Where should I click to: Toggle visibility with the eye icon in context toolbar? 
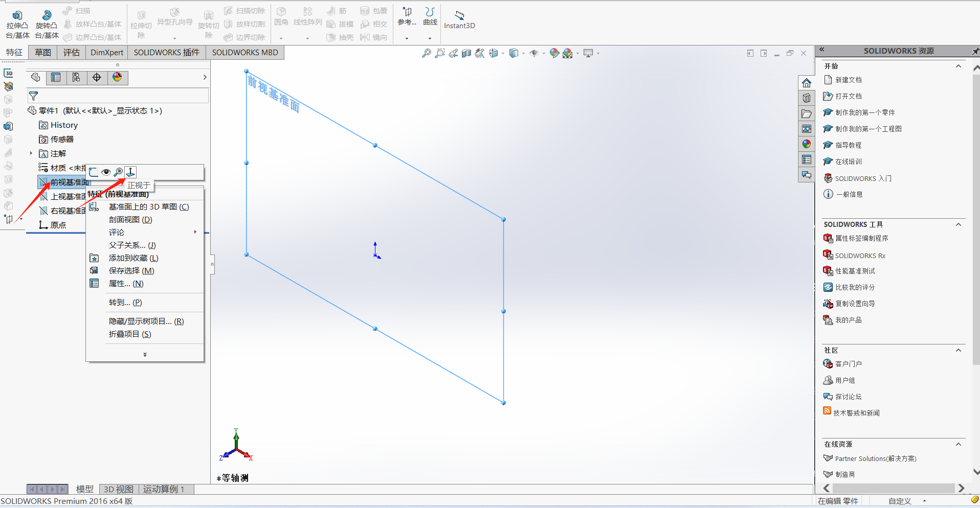tap(106, 172)
